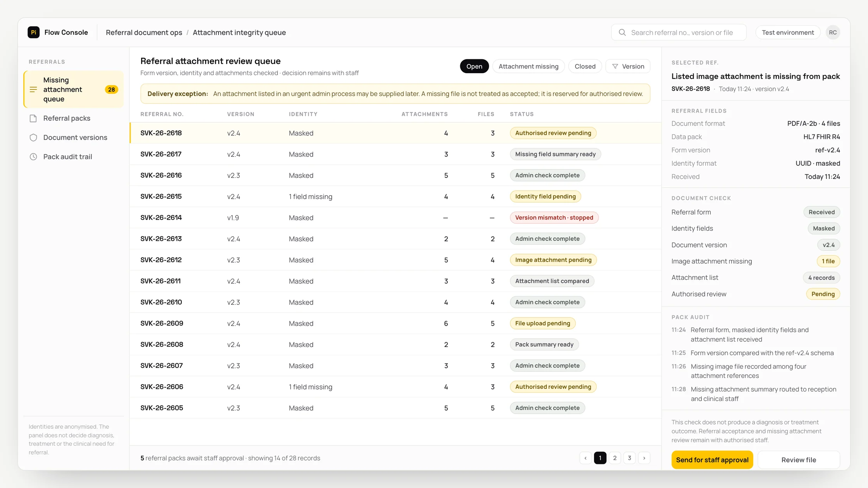This screenshot has height=488, width=868.
Task: Click the v2.4 Document version badge
Action: 828,245
